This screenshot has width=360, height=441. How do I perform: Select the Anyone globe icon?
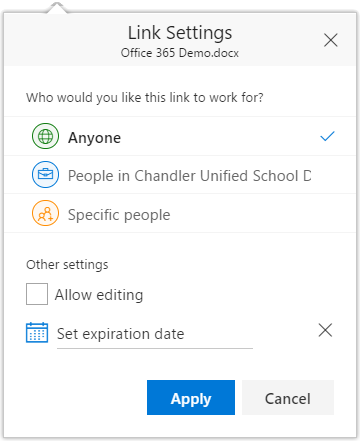pos(45,136)
